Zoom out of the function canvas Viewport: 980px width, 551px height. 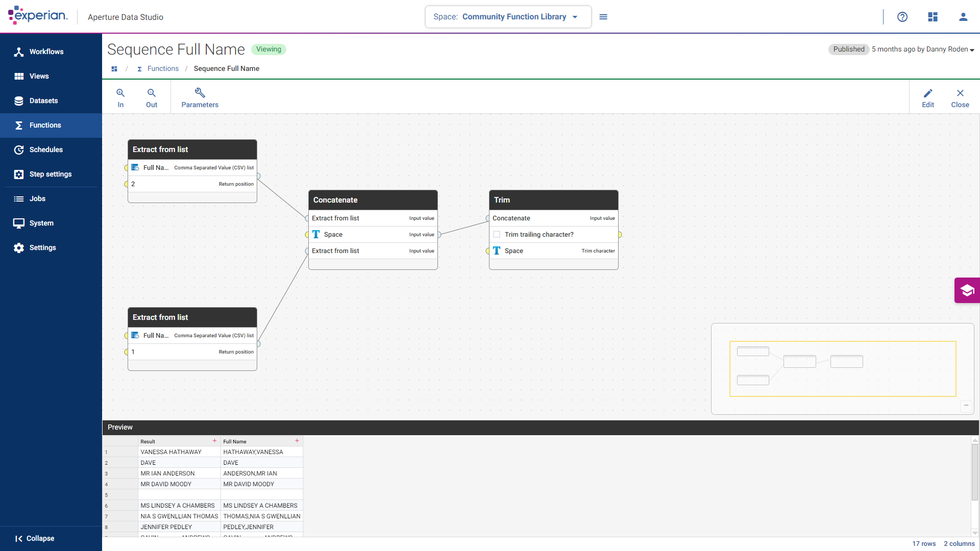point(151,97)
